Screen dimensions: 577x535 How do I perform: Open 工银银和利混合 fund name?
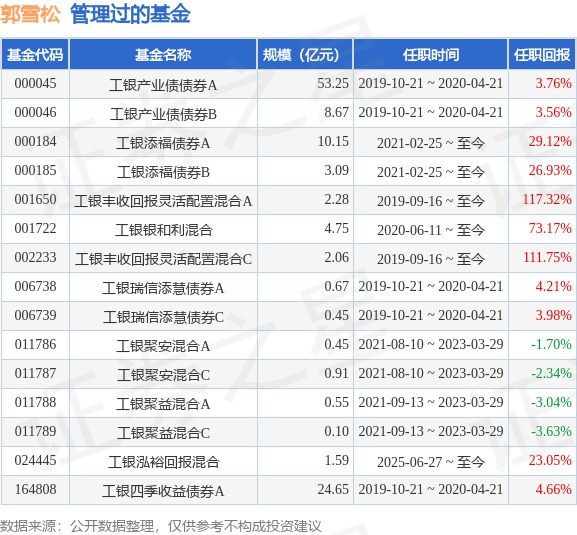click(164, 230)
